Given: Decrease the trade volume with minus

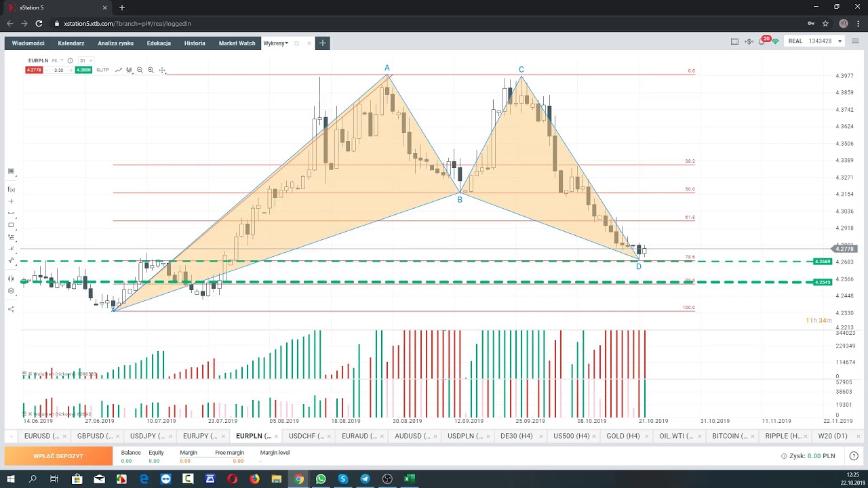Looking at the screenshot, I should 47,70.
